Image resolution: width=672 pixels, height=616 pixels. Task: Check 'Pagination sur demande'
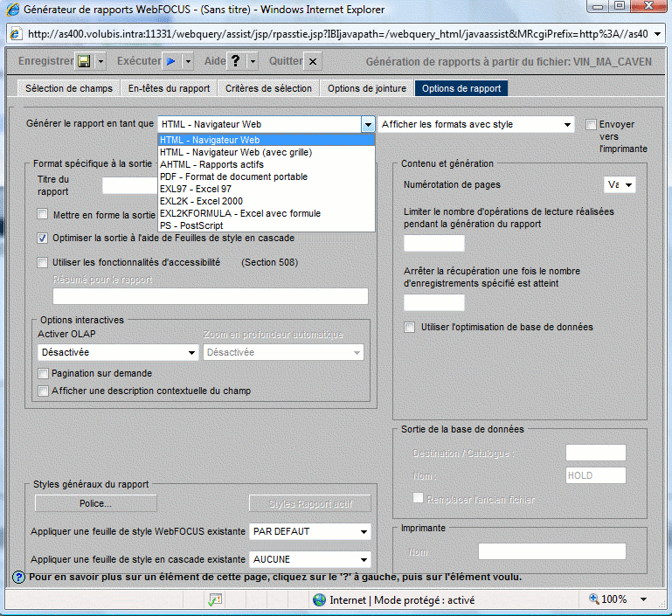pyautogui.click(x=44, y=374)
